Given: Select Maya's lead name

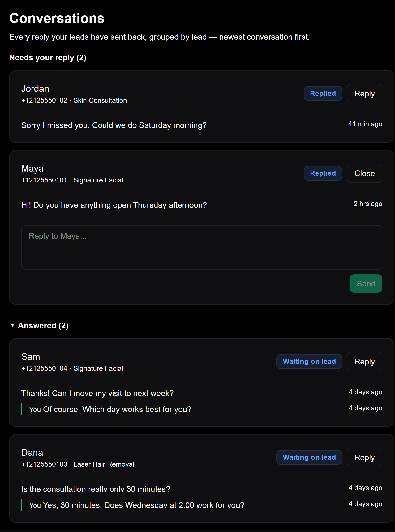Looking at the screenshot, I should coord(32,169).
